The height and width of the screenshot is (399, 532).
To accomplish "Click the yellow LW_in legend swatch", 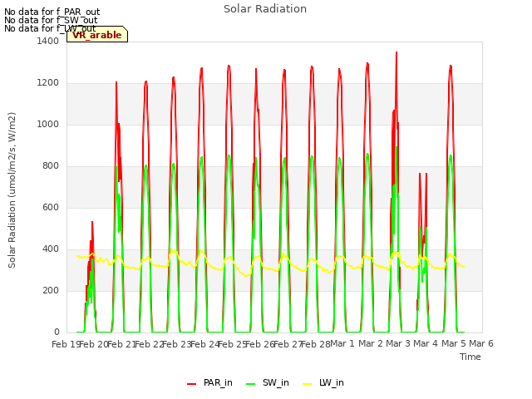I will 307,383.
